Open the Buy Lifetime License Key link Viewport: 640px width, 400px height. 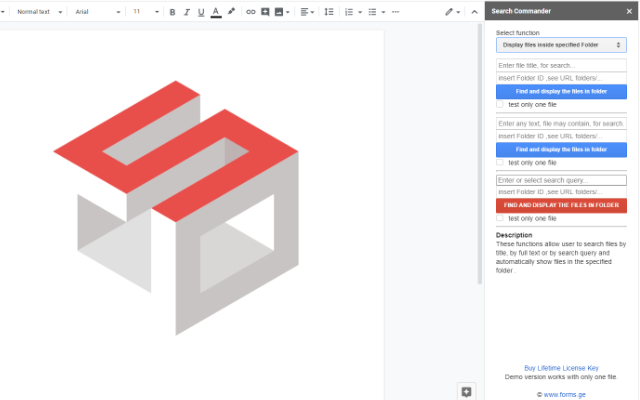[x=561, y=368]
